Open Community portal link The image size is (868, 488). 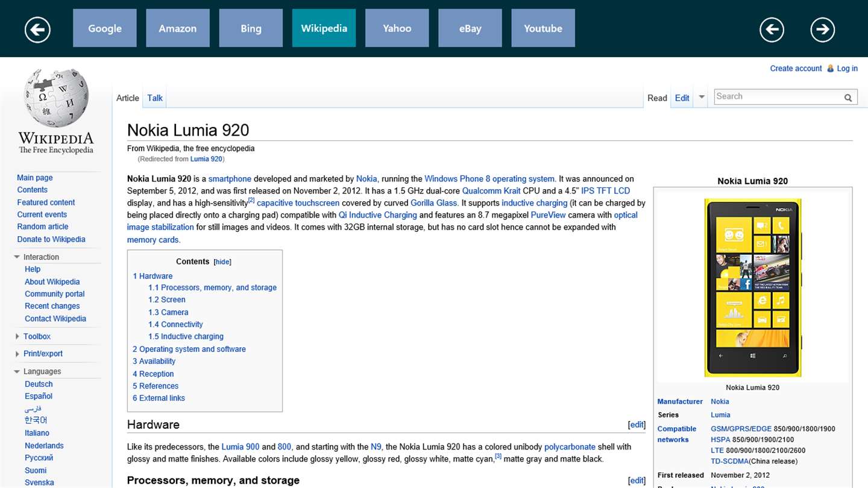tap(55, 294)
